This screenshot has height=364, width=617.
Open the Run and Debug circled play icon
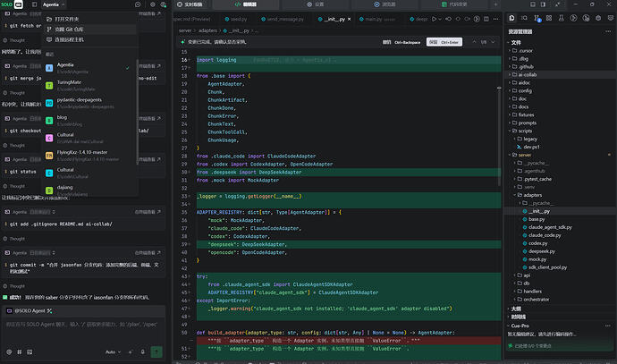(574, 18)
